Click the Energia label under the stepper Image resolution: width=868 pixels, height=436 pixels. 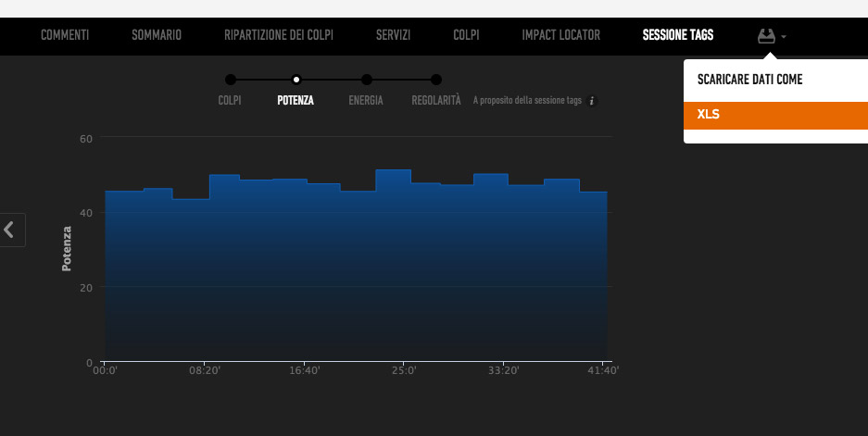366,101
